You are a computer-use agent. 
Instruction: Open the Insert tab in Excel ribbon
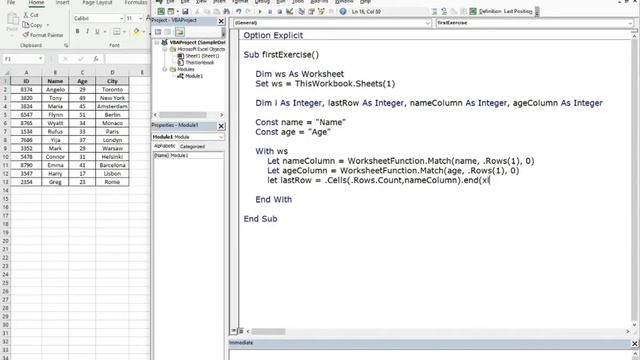[62, 2]
